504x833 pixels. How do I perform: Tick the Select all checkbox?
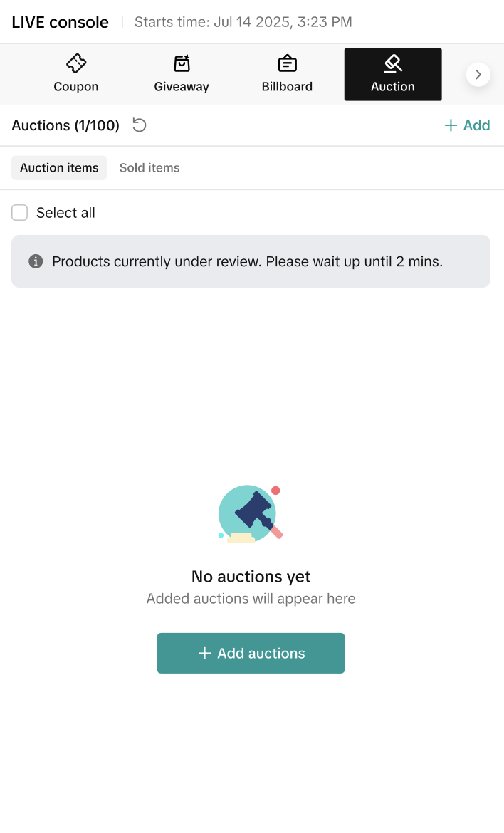coord(20,213)
